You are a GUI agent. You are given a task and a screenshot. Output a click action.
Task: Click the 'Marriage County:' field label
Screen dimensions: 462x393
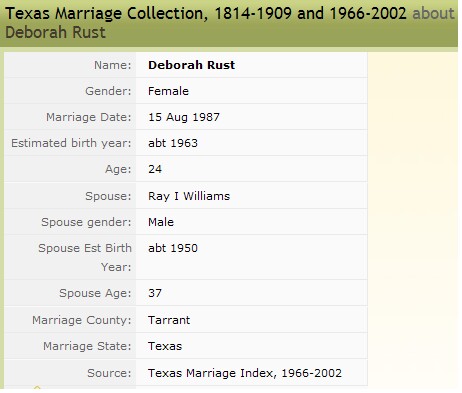tap(82, 320)
